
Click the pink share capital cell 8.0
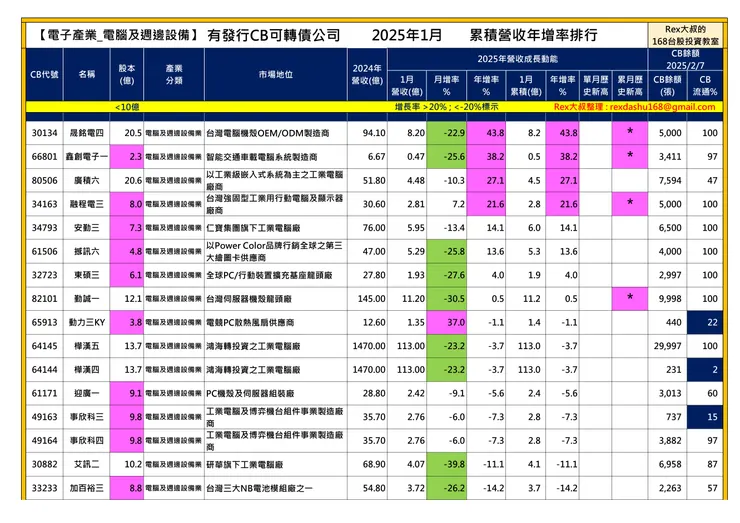pyautogui.click(x=126, y=204)
